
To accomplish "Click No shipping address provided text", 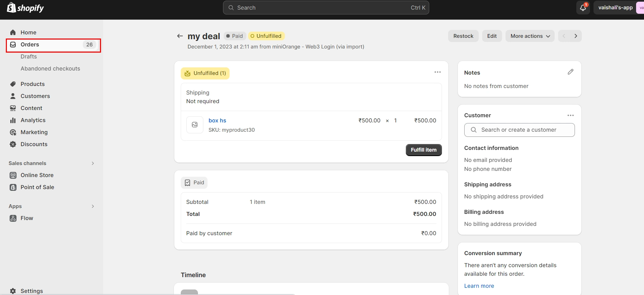I will [x=503, y=197].
